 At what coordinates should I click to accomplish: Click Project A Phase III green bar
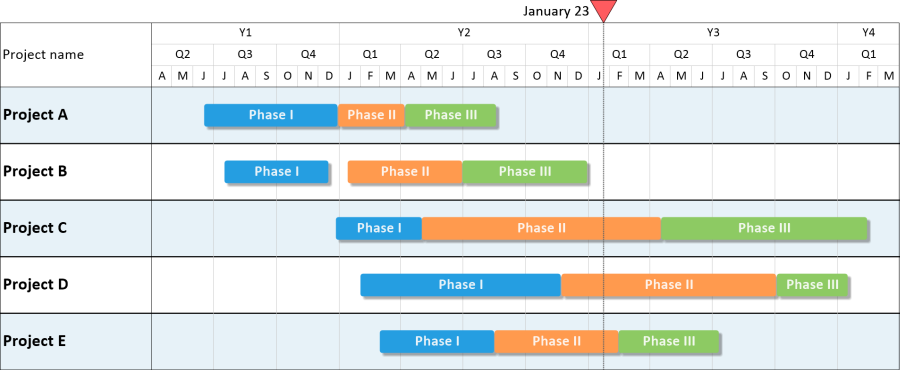[x=451, y=115]
